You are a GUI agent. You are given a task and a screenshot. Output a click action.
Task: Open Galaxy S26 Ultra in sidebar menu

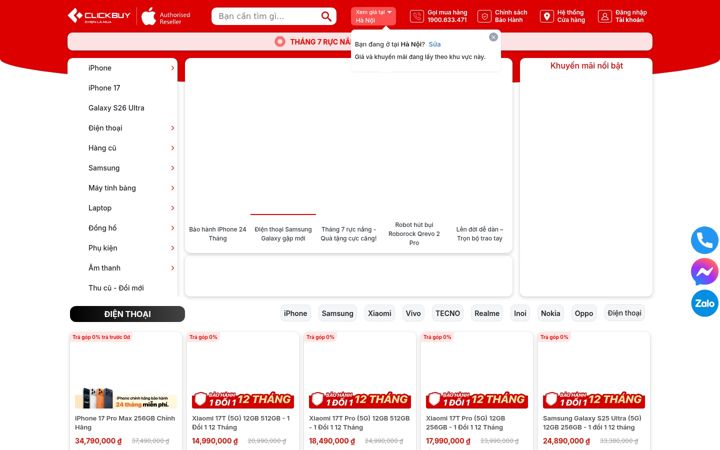coord(116,108)
